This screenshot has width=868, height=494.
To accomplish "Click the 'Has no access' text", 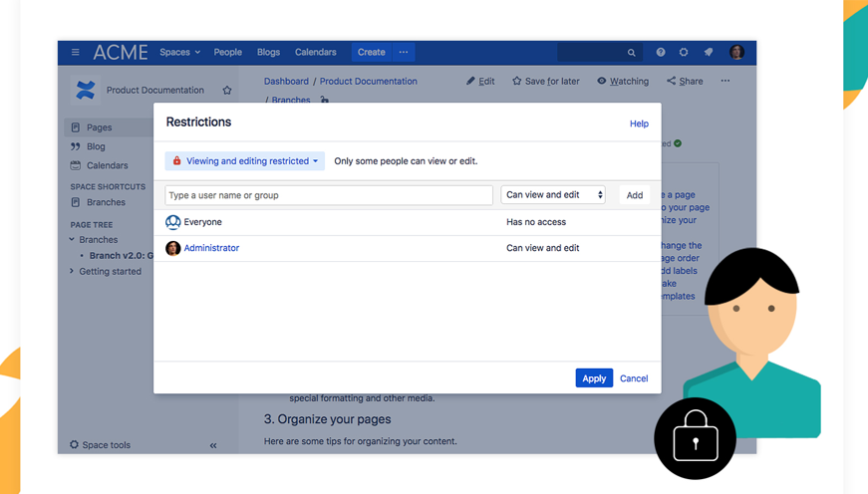I will pos(536,222).
